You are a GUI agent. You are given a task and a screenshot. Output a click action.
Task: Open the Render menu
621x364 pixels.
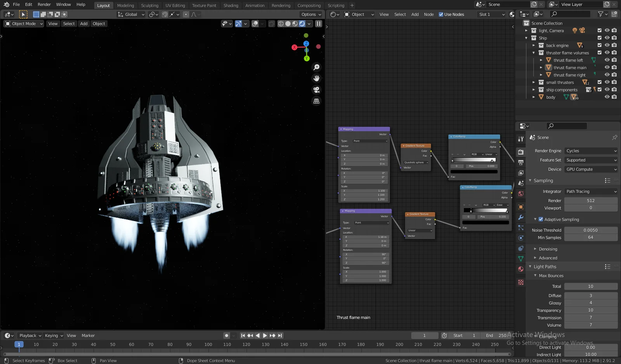click(x=44, y=4)
